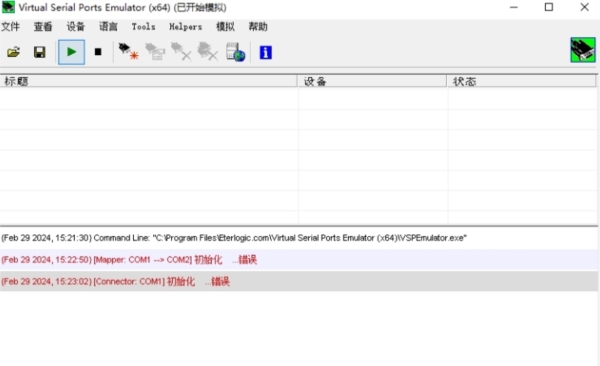Click the green serial connector logo
The image size is (600, 366).
tap(583, 50)
